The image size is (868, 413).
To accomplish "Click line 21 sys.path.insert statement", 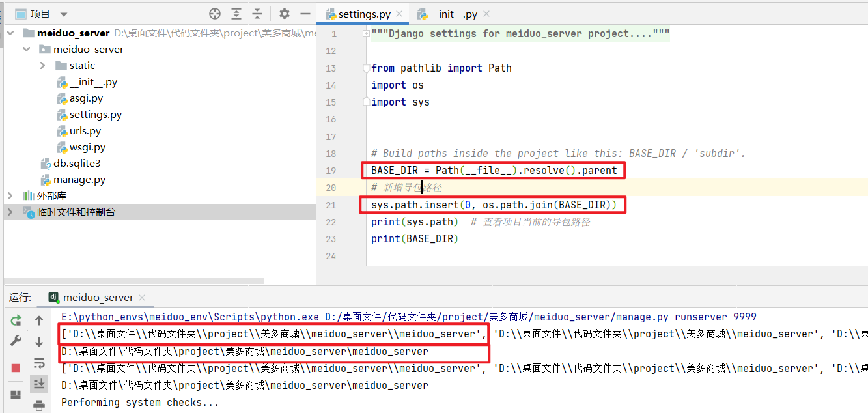I will tap(492, 205).
